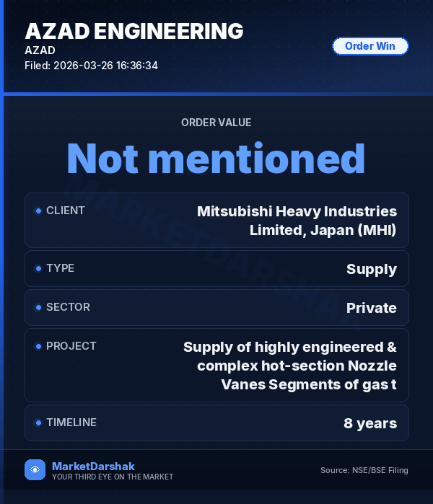
Task: Click the bullet dot beside TYPE
Action: click(x=38, y=268)
